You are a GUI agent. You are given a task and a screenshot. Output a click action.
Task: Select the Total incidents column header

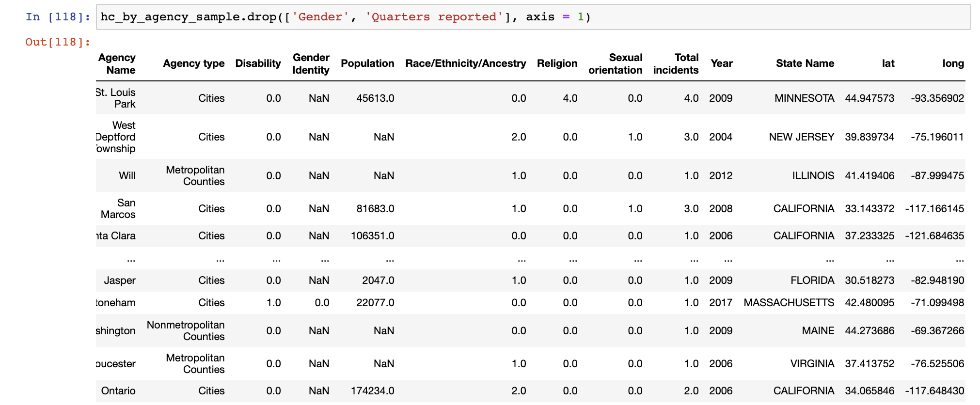click(x=676, y=63)
